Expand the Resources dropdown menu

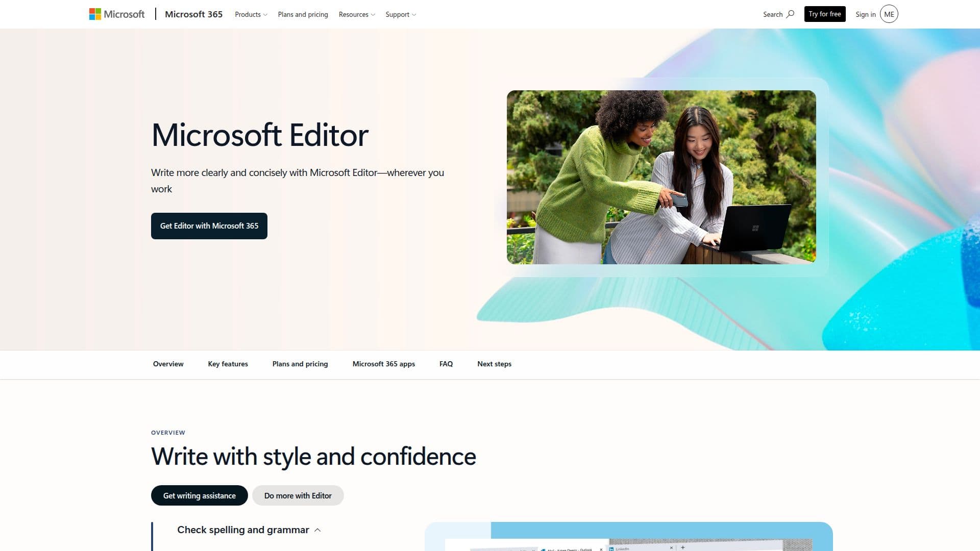(357, 14)
